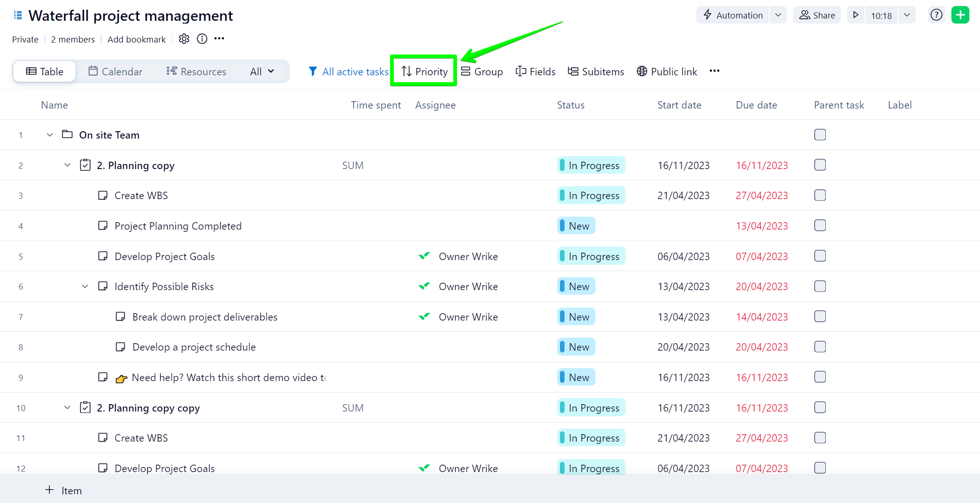Open the Automation dropdown arrow
Screen dimensions: 980x503
[778, 15]
